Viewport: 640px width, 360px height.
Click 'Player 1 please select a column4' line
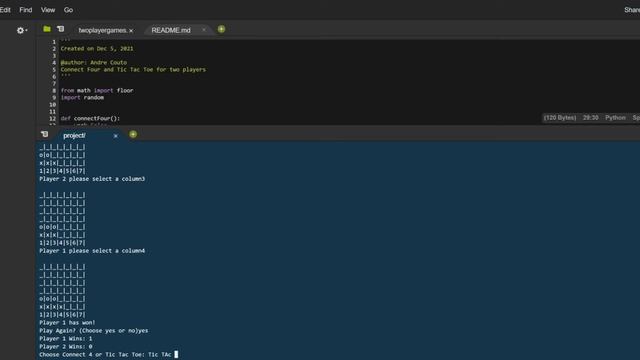click(x=92, y=251)
